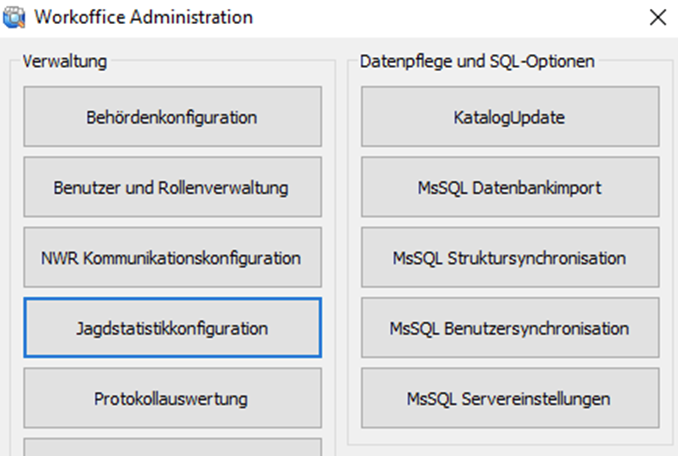Start KatalogUpdate
The image size is (678, 456).
509,117
